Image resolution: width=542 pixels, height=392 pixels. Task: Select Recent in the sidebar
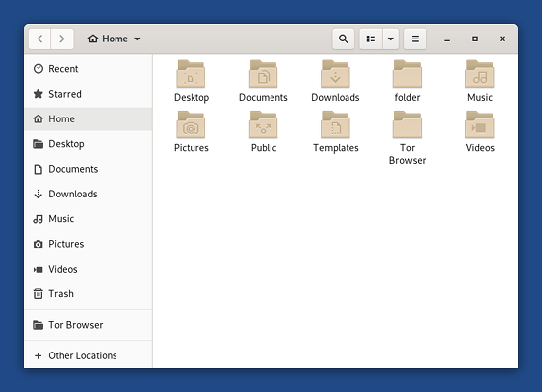pyautogui.click(x=89, y=69)
